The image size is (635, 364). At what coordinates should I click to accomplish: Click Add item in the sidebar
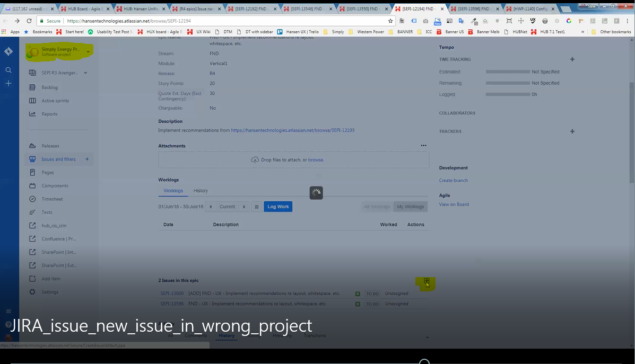point(50,279)
